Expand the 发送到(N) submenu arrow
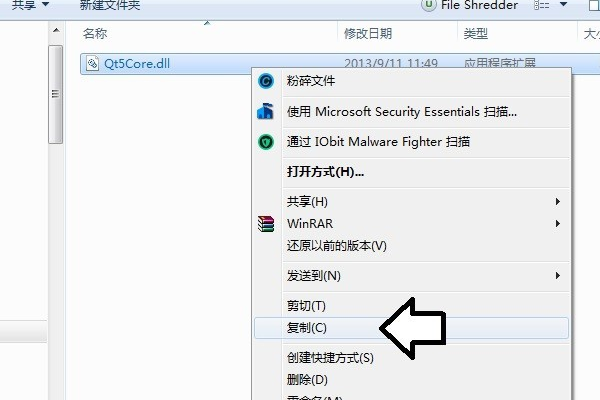The width and height of the screenshot is (600, 400). coord(558,276)
